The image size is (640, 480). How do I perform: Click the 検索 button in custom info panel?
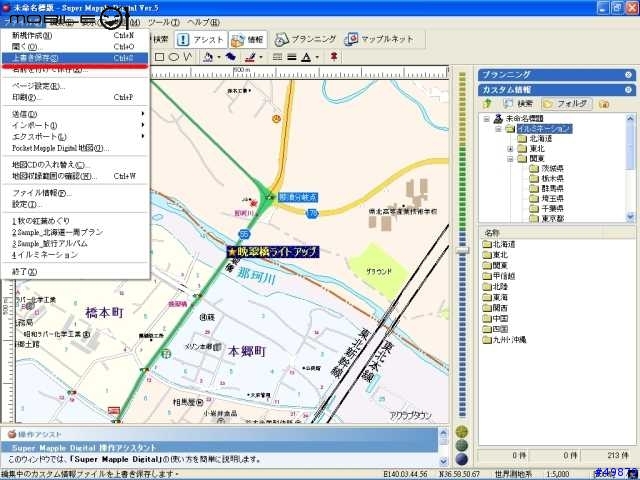[518, 104]
